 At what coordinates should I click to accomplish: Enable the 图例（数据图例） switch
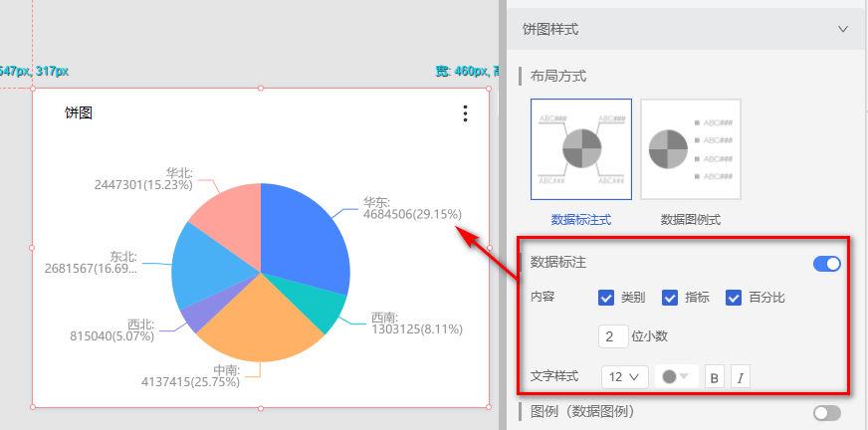pos(826,412)
